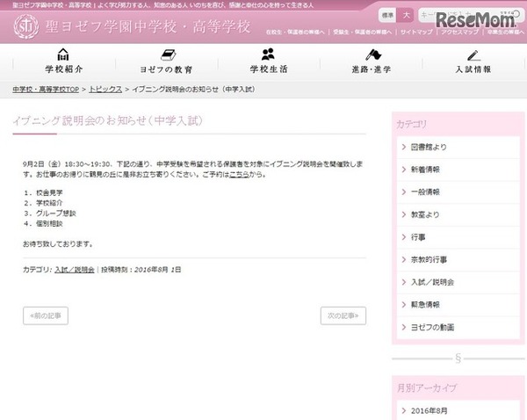Select ヨゼフの動画 category item
The image size is (527, 420).
(x=458, y=327)
